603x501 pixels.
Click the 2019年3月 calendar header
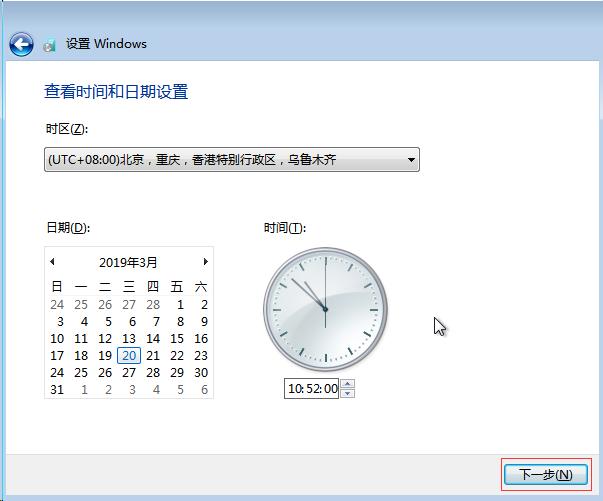tap(128, 263)
